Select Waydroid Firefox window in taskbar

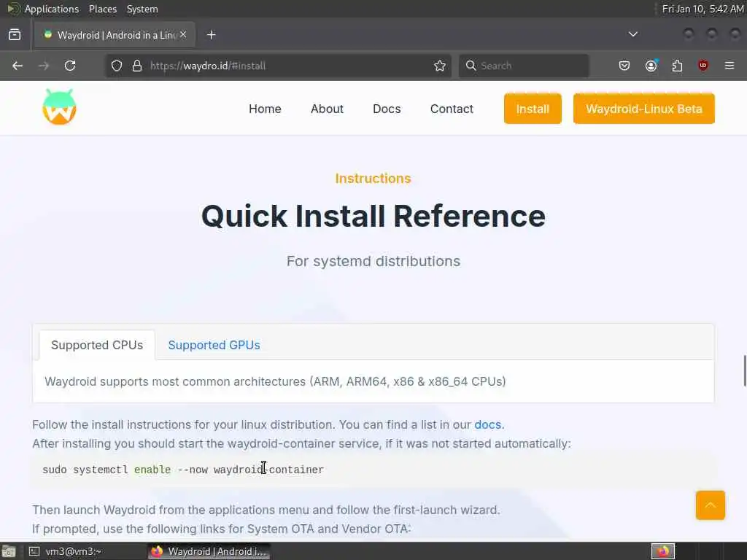209,551
